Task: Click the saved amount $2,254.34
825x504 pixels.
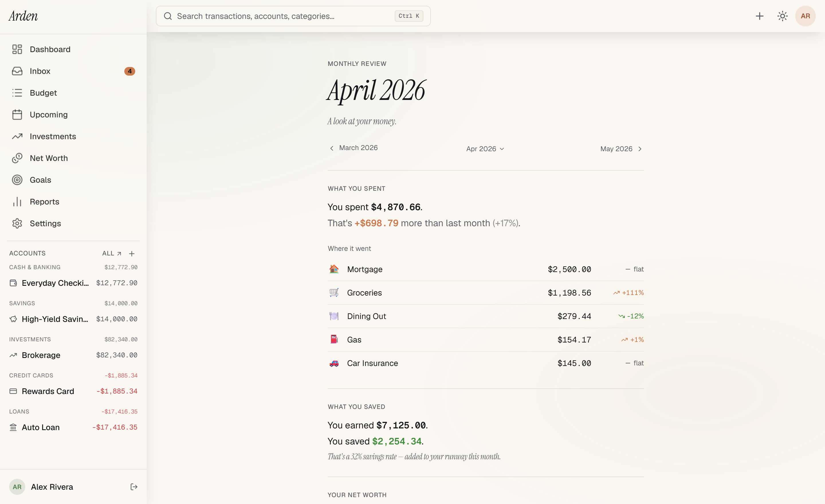Action: point(397,441)
